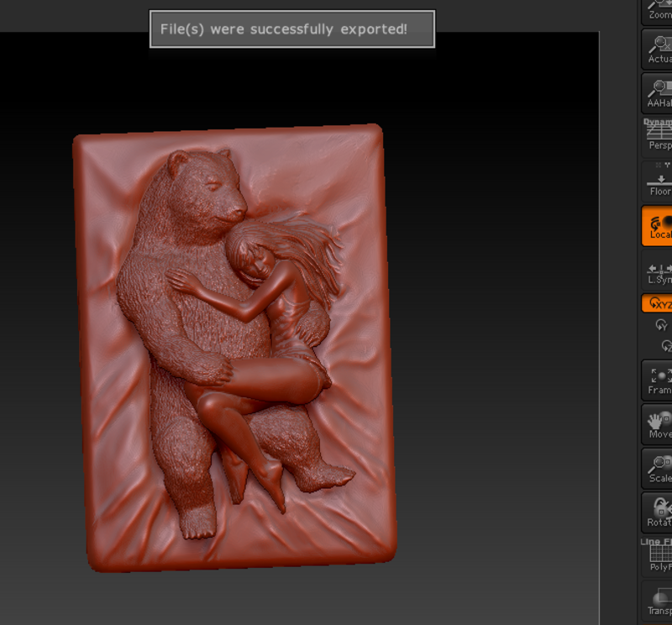Click the export success notification message

tap(292, 29)
